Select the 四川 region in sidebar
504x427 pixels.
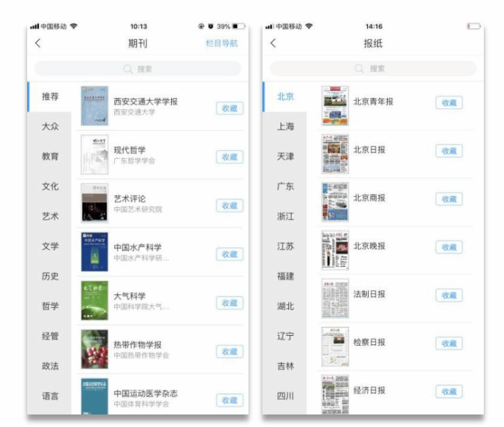(x=285, y=396)
